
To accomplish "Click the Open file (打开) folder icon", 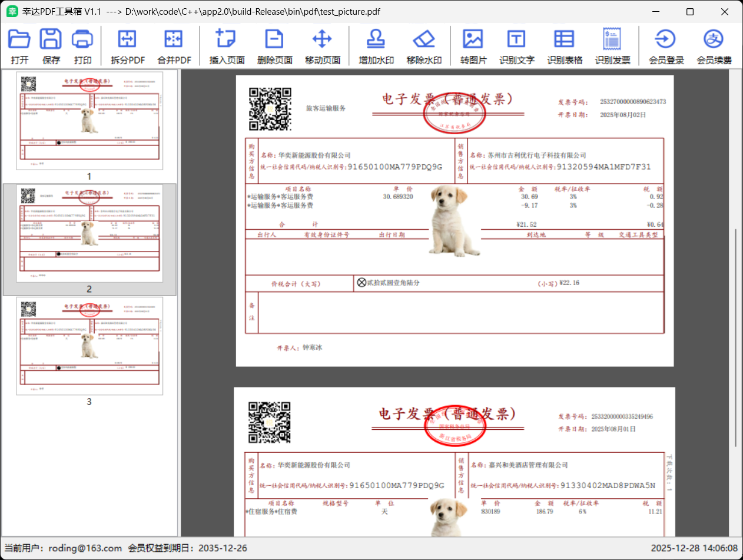I will [x=19, y=39].
